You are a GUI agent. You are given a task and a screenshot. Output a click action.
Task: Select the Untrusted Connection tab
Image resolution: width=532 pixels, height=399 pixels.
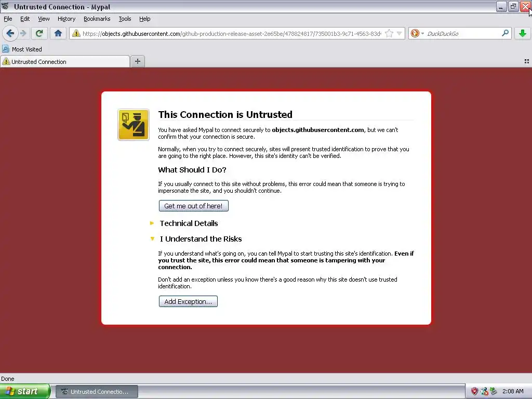click(x=65, y=61)
